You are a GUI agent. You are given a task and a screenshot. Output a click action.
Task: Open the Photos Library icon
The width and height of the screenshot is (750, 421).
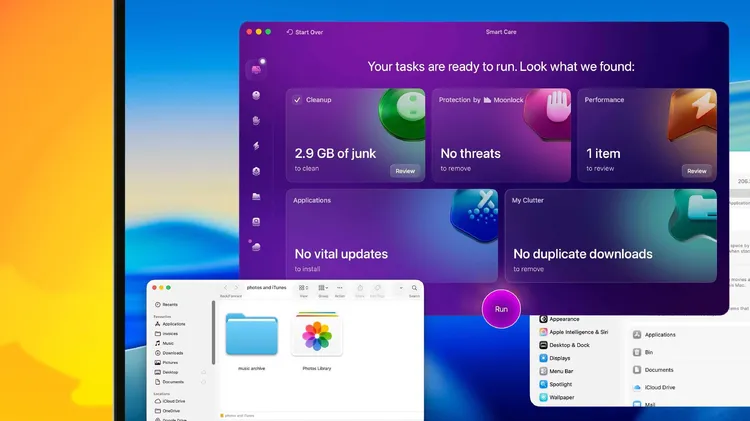click(x=317, y=335)
